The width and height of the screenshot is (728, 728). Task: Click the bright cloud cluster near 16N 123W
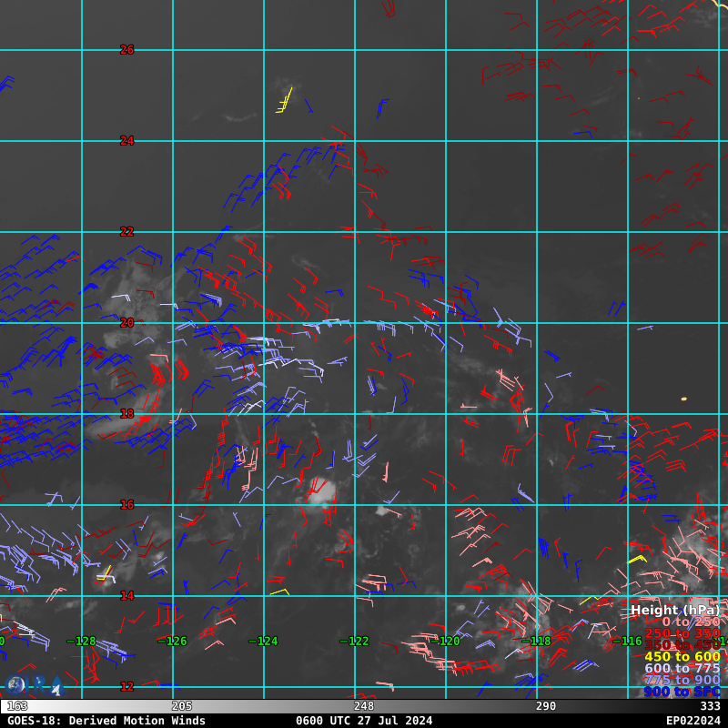[320, 492]
